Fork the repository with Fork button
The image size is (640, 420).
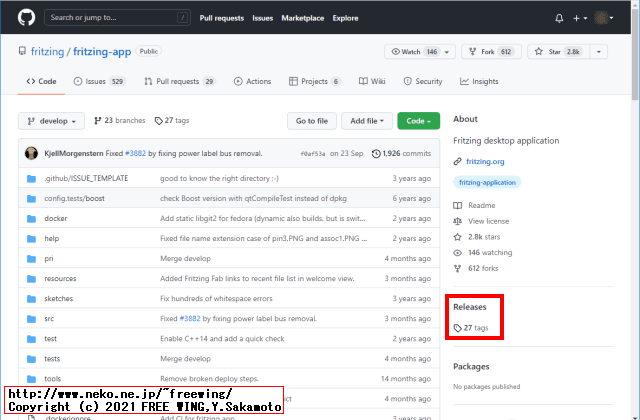pos(491,51)
